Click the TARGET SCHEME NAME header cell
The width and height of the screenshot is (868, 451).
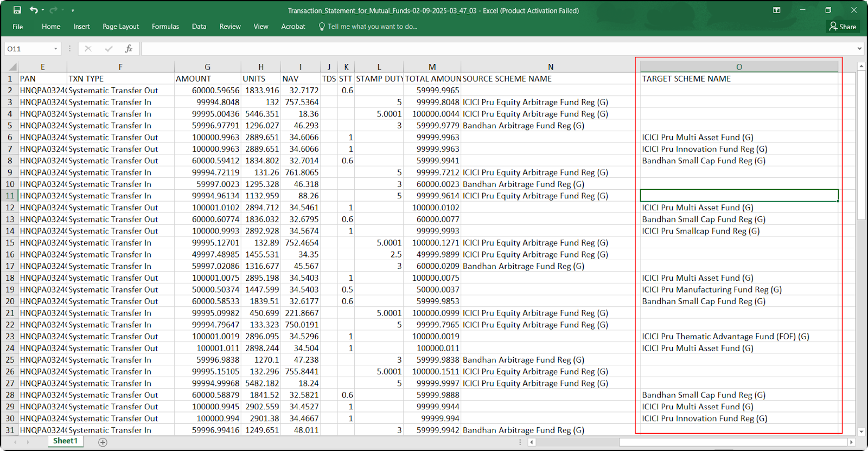click(x=739, y=79)
